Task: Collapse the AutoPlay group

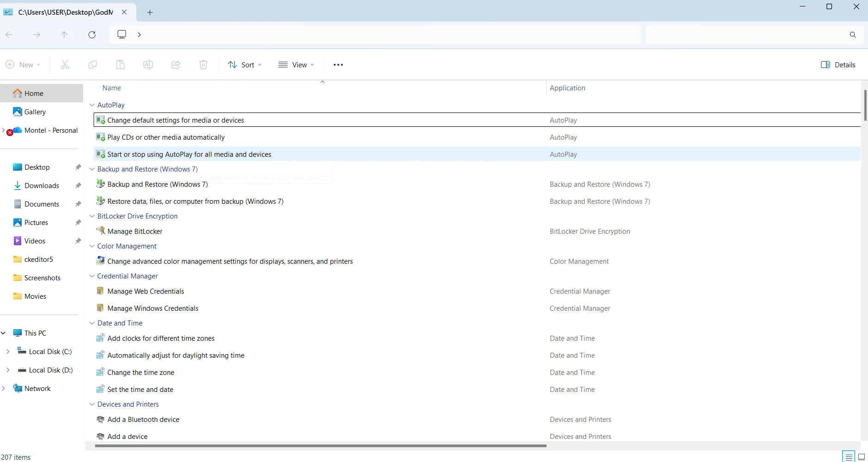Action: [x=92, y=105]
